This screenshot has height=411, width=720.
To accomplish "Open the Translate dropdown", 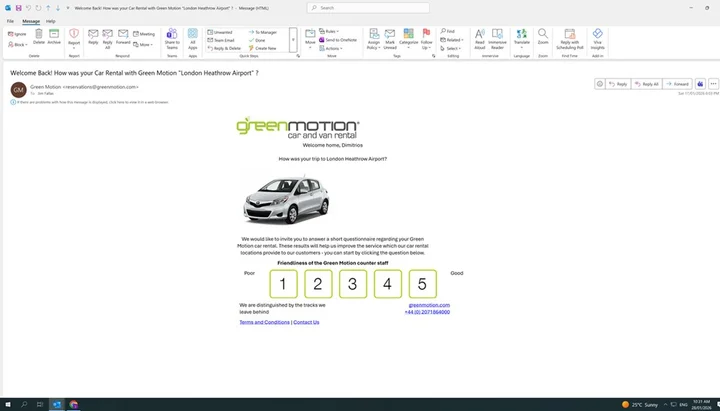I will click(x=522, y=39).
